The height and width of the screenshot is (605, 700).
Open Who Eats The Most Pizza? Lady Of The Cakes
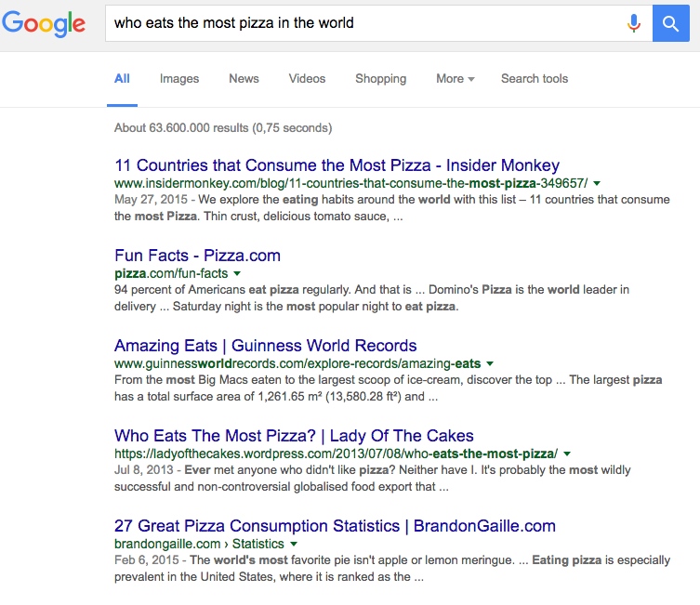[294, 436]
